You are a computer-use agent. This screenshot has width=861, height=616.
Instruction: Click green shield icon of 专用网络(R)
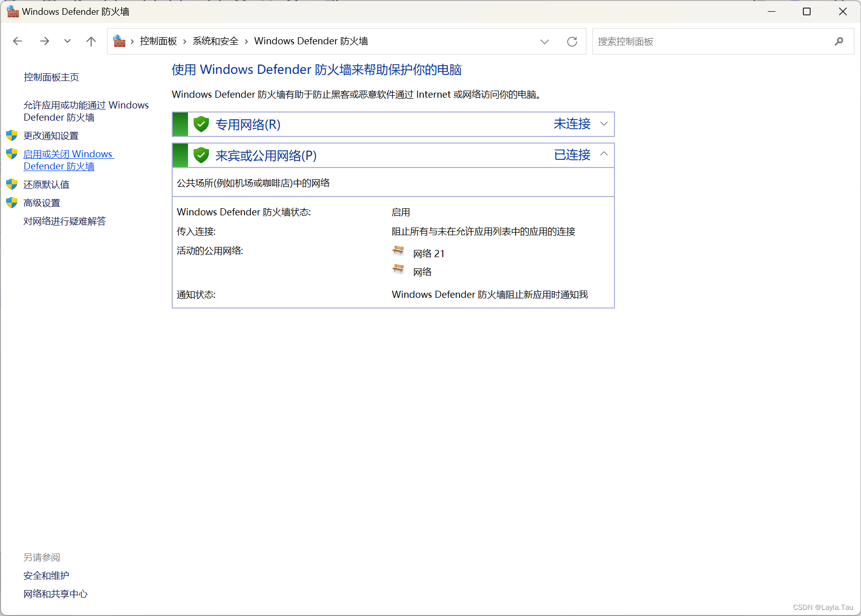click(201, 124)
